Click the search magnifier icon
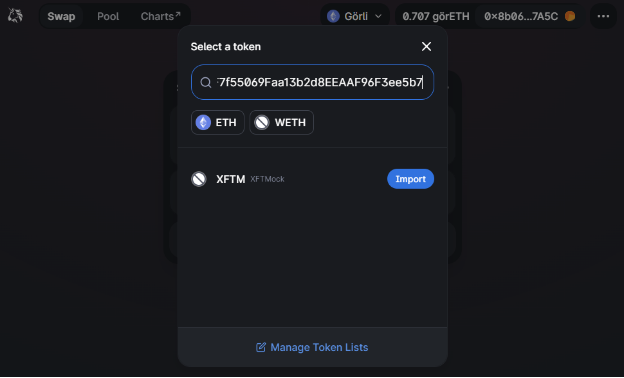Image resolution: width=624 pixels, height=378 pixels. point(206,82)
